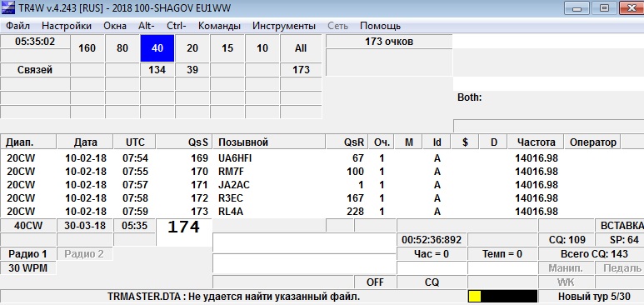Click the Манип. keyer indicator
Image resolution: width=644 pixels, height=305 pixels.
[x=567, y=268]
